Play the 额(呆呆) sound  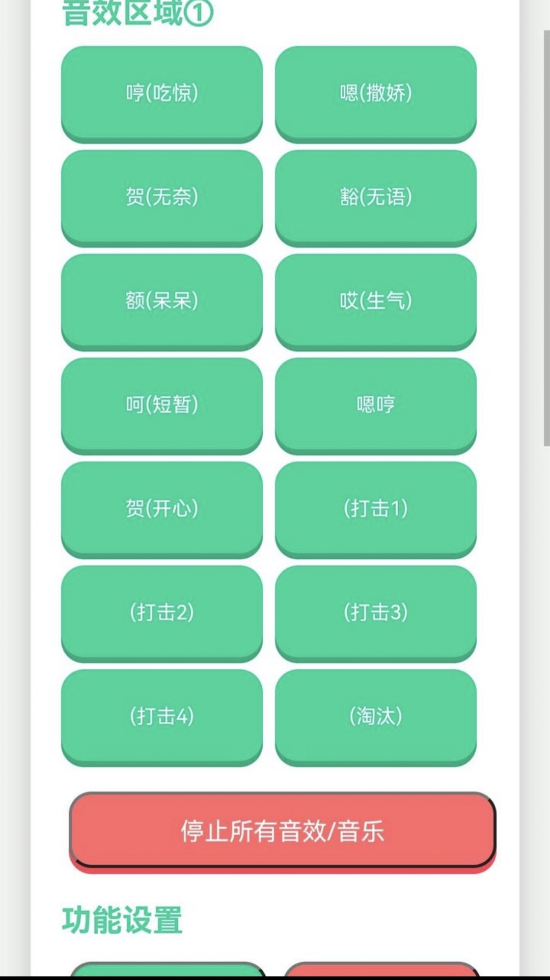162,301
